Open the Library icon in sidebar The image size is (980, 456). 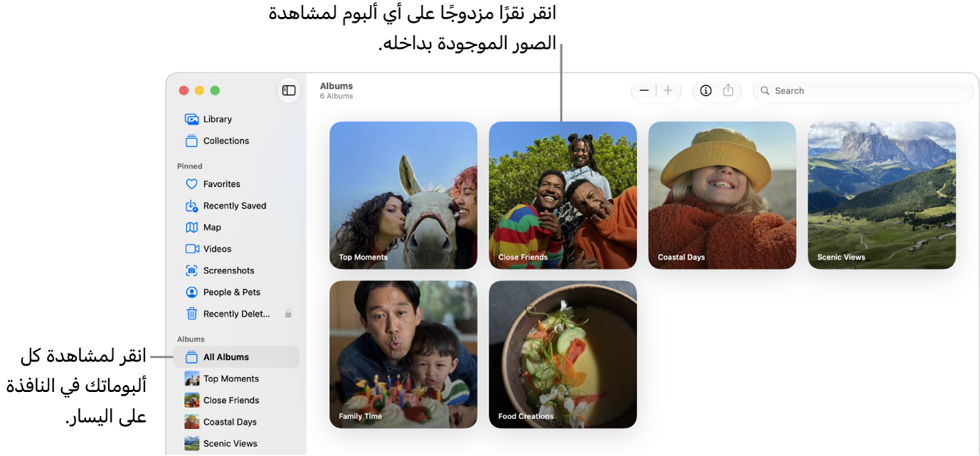pyautogui.click(x=191, y=120)
